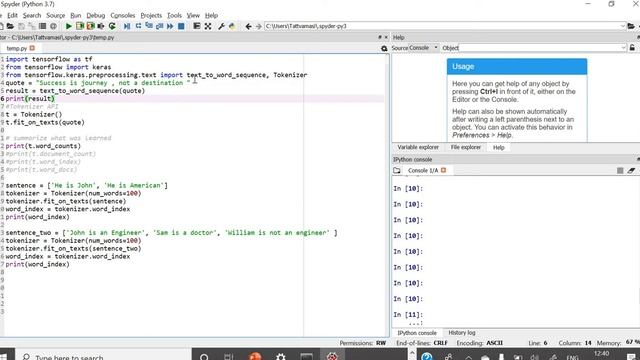Open the Edit menu
The image size is (640, 360).
[12, 15]
